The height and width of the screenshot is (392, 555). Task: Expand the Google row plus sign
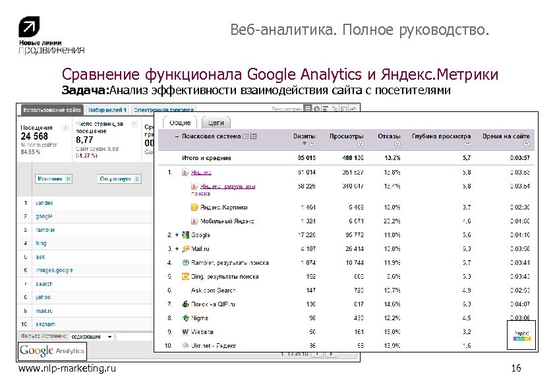point(177,235)
